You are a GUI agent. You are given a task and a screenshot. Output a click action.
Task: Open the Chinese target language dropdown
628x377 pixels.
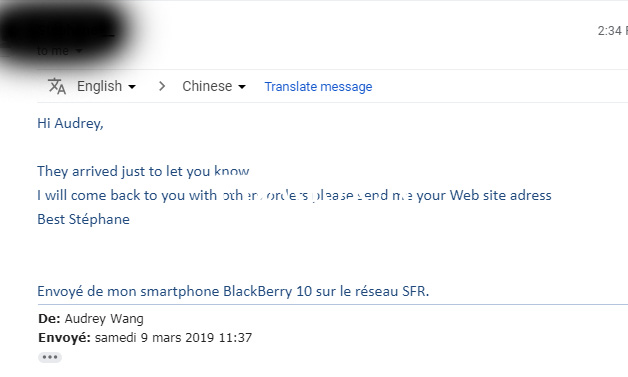click(214, 86)
